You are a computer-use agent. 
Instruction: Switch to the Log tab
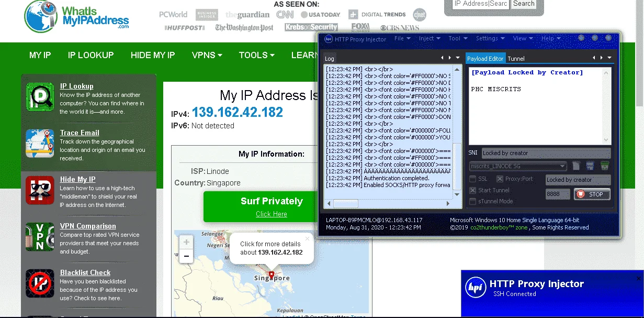point(330,59)
